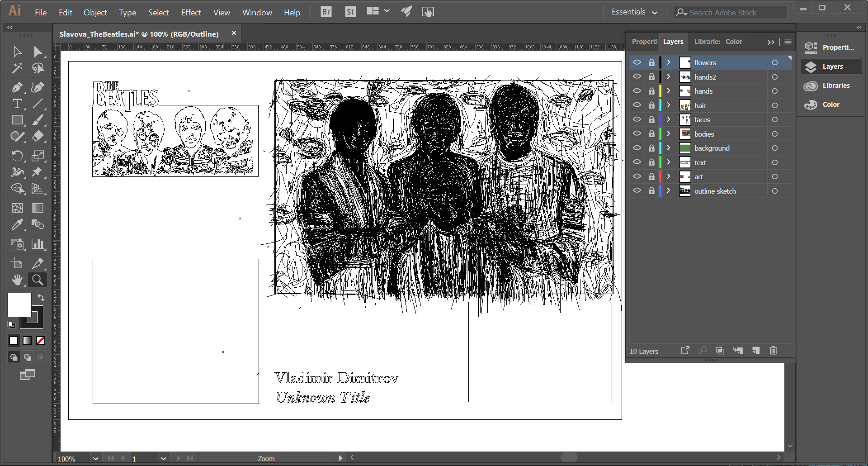Open the Effect menu

click(x=191, y=13)
